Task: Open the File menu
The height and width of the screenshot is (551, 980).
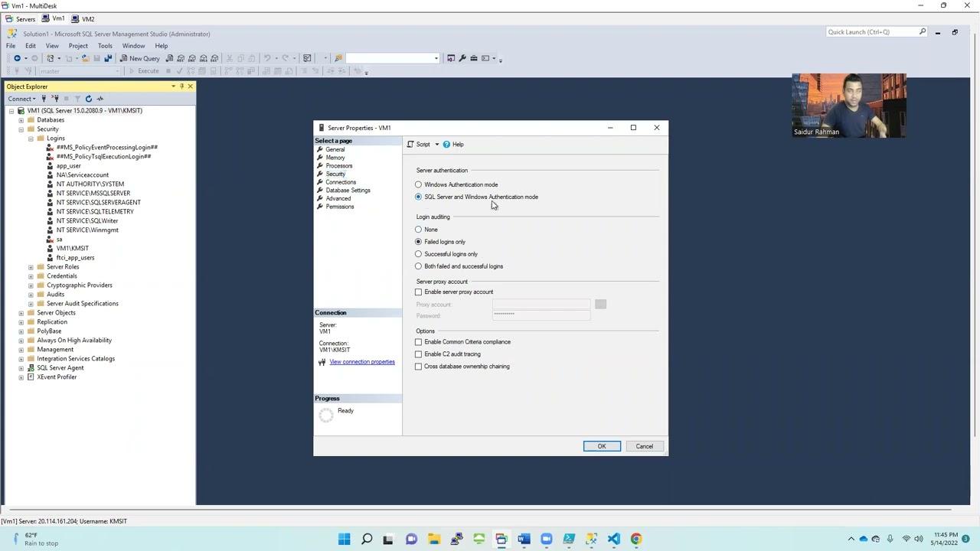Action: coord(11,46)
